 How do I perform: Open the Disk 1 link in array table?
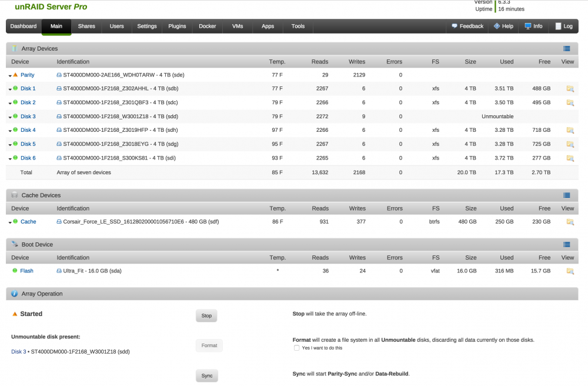pyautogui.click(x=28, y=88)
